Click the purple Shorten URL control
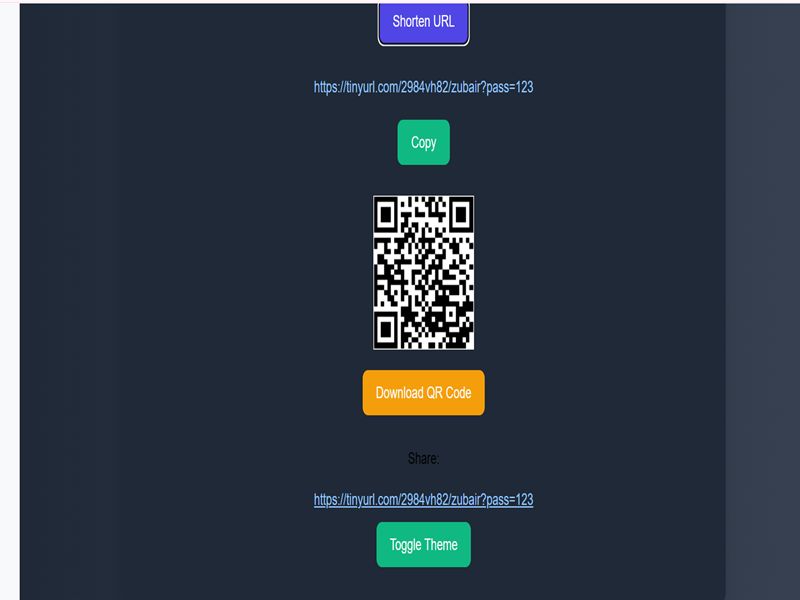 tap(423, 22)
